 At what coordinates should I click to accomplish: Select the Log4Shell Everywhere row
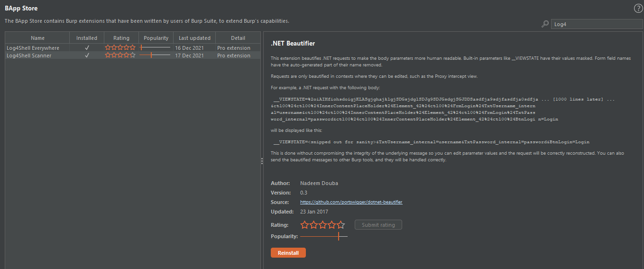133,48
